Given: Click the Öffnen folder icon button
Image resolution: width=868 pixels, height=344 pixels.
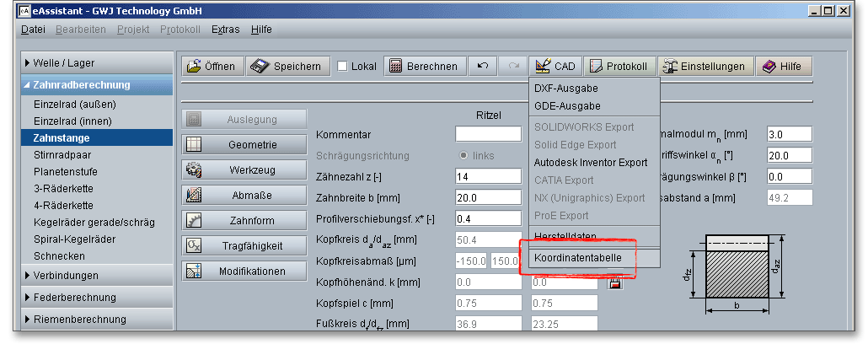Looking at the screenshot, I should tap(212, 67).
